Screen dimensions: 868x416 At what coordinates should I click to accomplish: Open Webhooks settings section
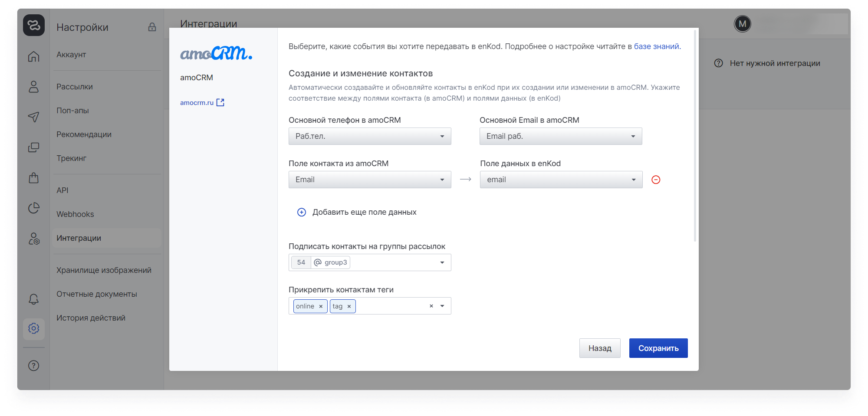tap(75, 214)
